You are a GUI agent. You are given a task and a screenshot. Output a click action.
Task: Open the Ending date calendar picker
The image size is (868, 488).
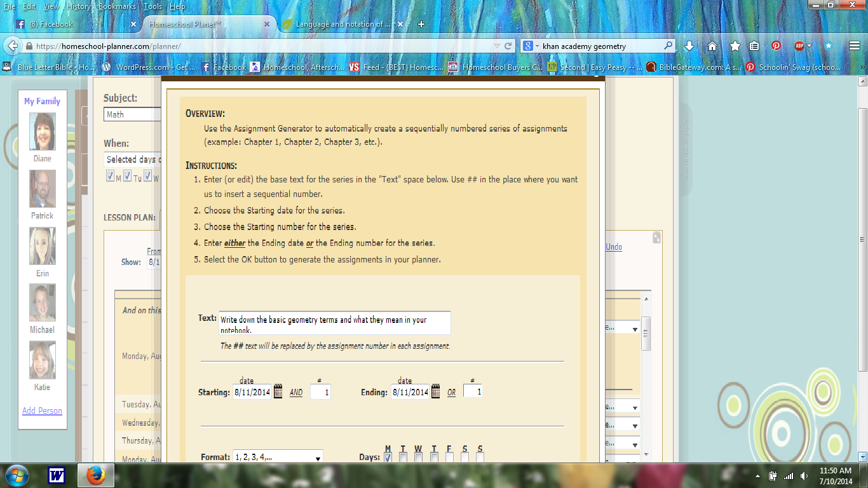pyautogui.click(x=435, y=391)
